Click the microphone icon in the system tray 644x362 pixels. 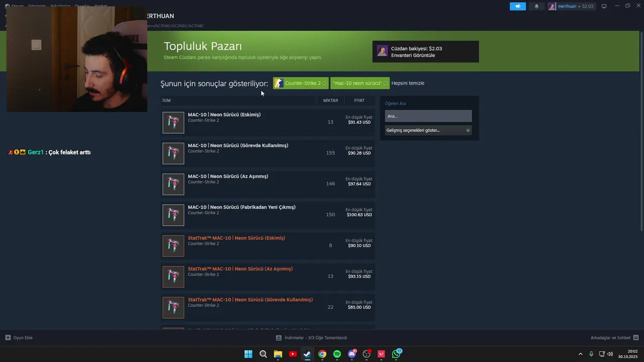click(591, 354)
